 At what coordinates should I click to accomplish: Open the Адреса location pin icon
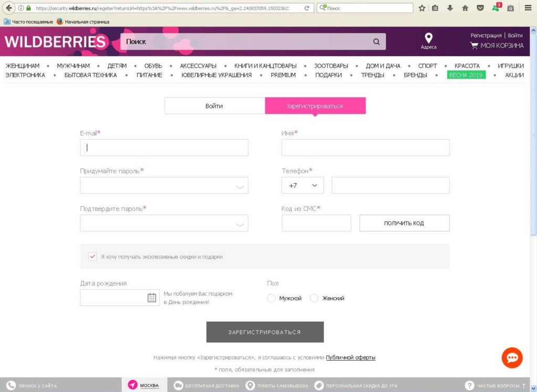pos(428,38)
